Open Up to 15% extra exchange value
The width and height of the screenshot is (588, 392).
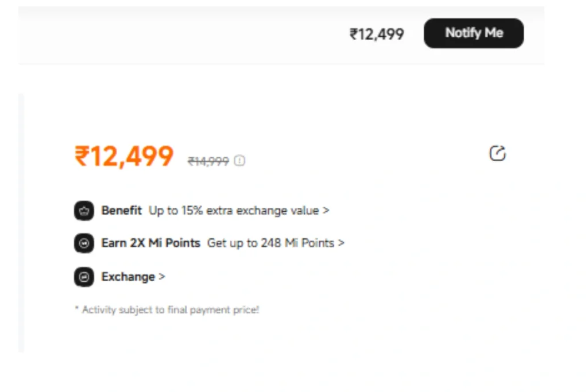[234, 211]
